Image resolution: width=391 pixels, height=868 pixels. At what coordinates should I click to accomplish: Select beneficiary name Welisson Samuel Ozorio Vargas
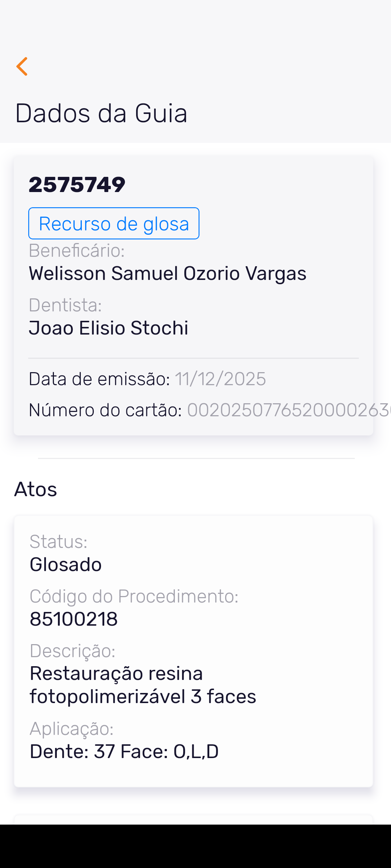[x=168, y=273]
